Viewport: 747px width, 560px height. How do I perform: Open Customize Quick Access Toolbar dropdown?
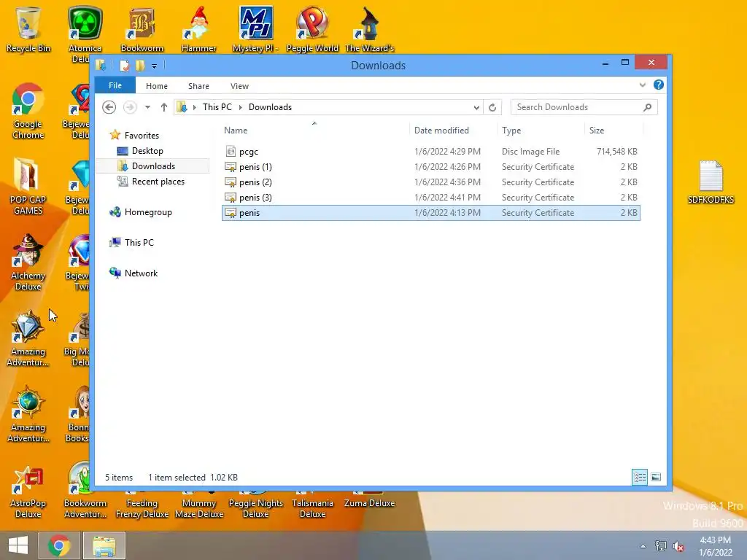[x=154, y=66]
